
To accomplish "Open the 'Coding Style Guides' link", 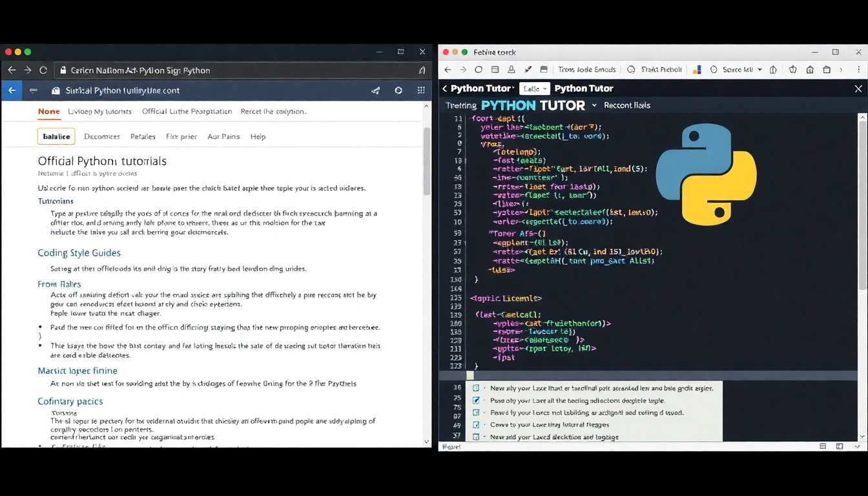I will tap(79, 253).
